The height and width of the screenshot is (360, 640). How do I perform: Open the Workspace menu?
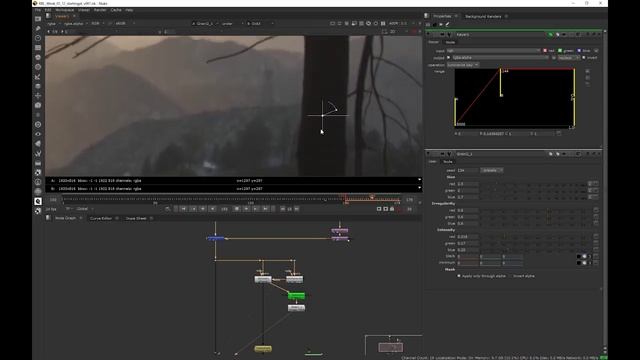point(64,10)
